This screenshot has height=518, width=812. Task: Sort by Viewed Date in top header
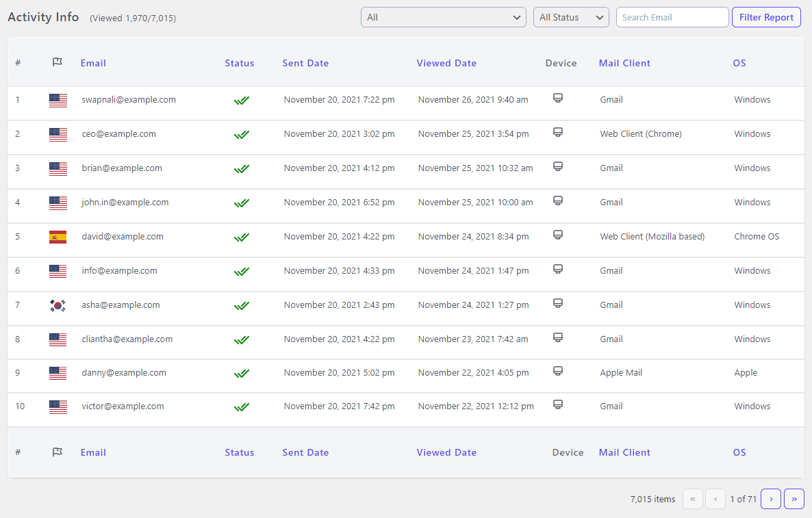446,63
